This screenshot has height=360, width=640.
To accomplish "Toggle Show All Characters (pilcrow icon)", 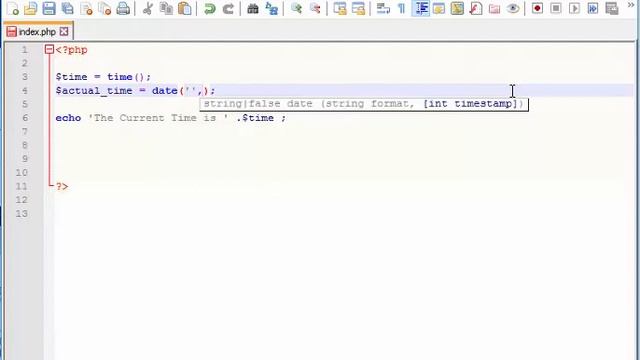I will [x=402, y=9].
